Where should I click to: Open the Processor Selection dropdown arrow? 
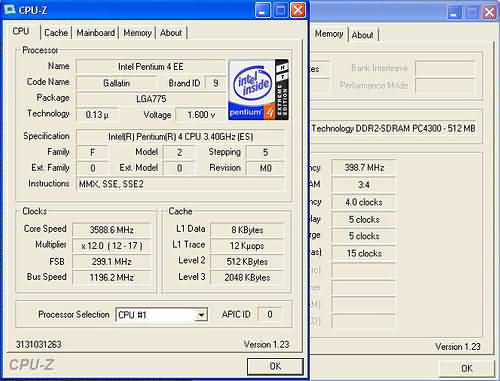click(201, 315)
